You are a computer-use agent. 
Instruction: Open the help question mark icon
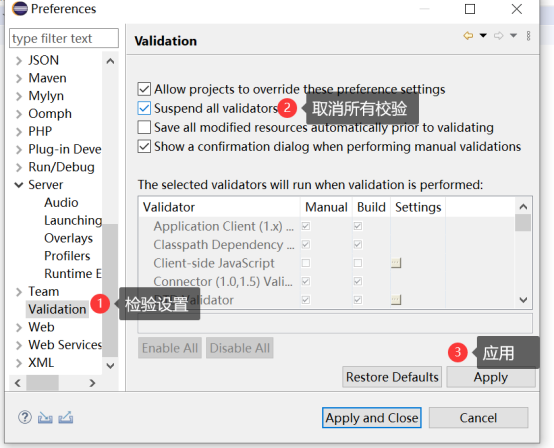pyautogui.click(x=25, y=417)
